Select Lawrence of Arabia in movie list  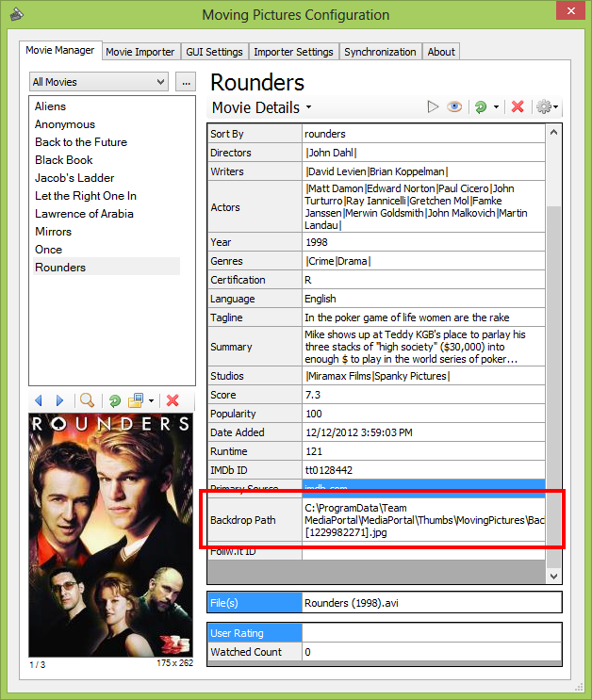click(84, 214)
